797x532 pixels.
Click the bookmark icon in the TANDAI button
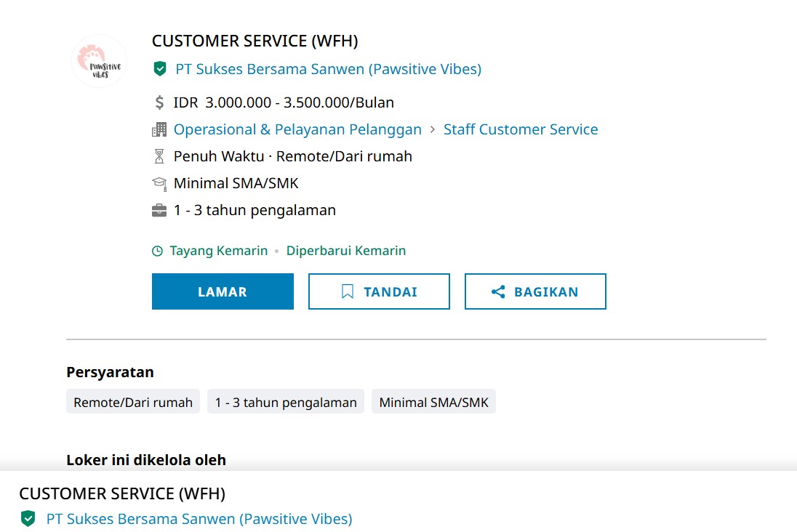click(348, 291)
